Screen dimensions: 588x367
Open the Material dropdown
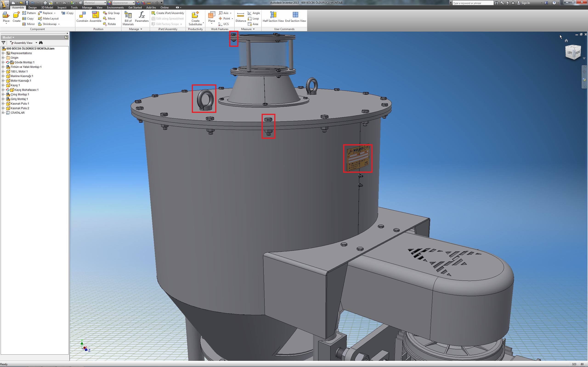105,3
